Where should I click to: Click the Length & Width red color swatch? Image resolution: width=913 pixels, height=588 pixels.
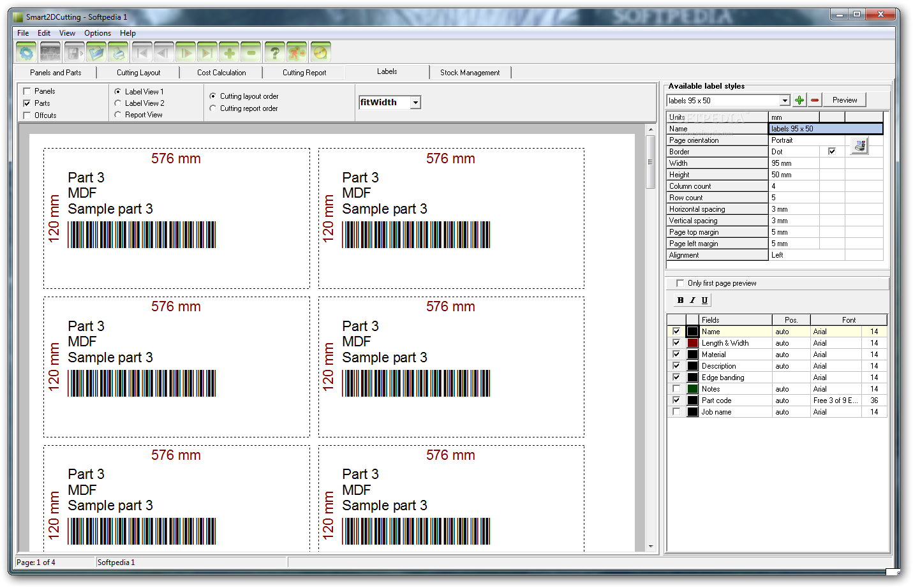(x=692, y=343)
